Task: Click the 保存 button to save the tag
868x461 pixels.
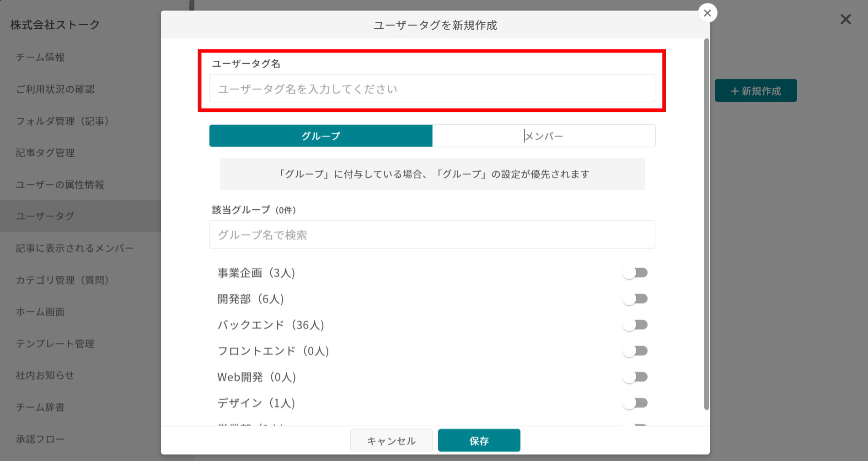Action: pos(479,440)
